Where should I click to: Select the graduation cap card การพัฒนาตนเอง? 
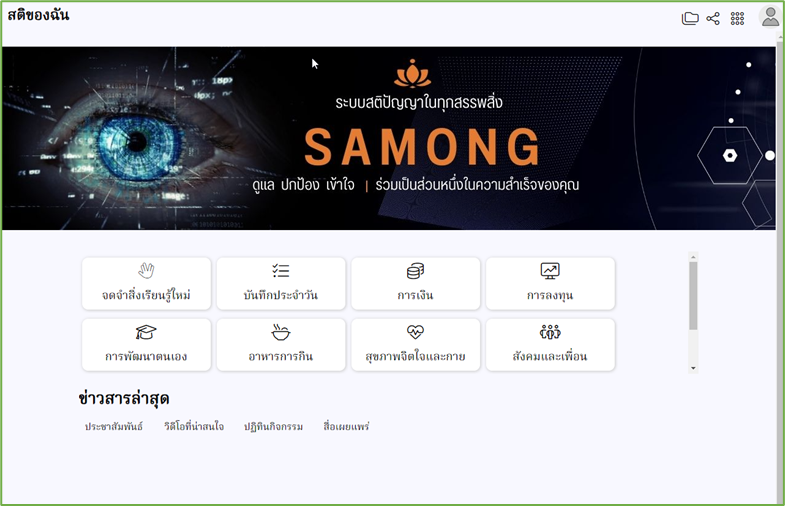146,345
